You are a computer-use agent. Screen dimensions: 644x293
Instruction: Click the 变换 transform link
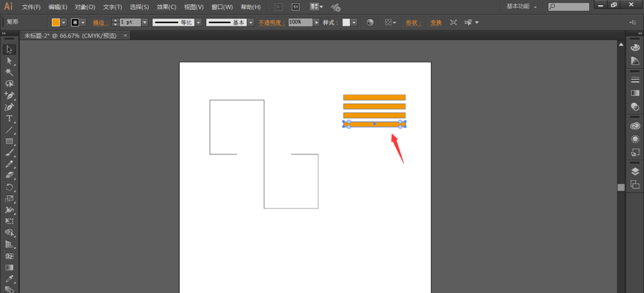[436, 22]
